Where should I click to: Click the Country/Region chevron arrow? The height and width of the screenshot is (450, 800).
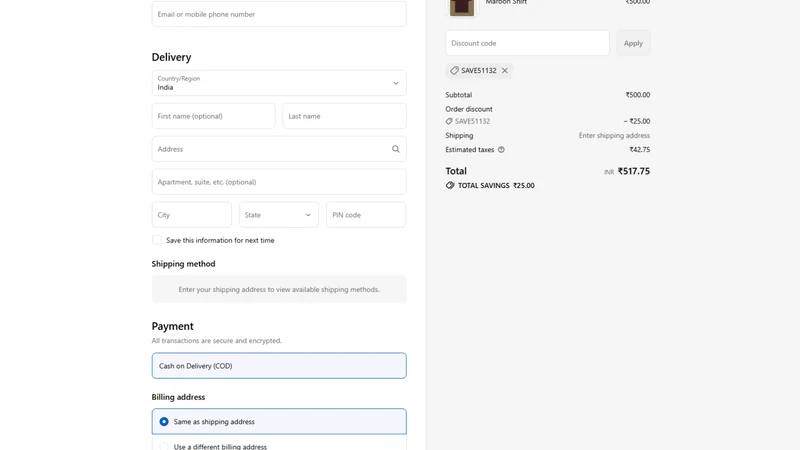pyautogui.click(x=395, y=83)
